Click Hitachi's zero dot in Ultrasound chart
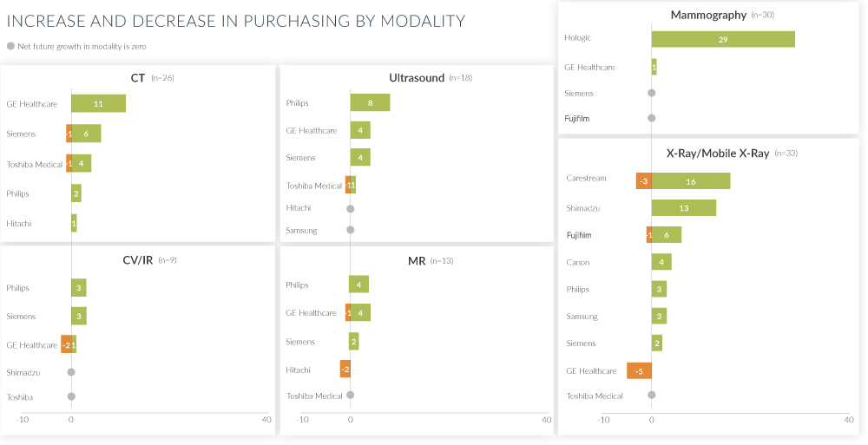The height and width of the screenshot is (445, 868). [351, 208]
